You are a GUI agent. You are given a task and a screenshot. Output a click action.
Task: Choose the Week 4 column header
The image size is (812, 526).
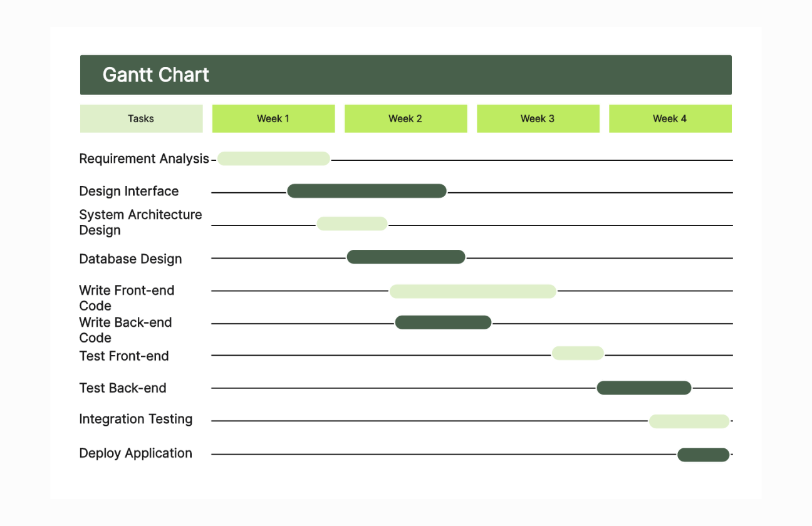coord(670,118)
